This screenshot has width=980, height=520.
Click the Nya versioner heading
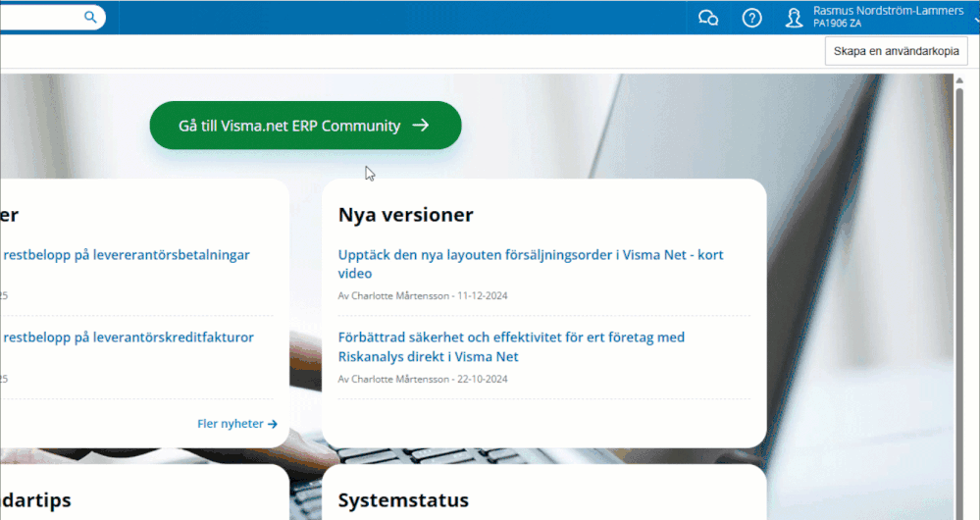tap(405, 214)
